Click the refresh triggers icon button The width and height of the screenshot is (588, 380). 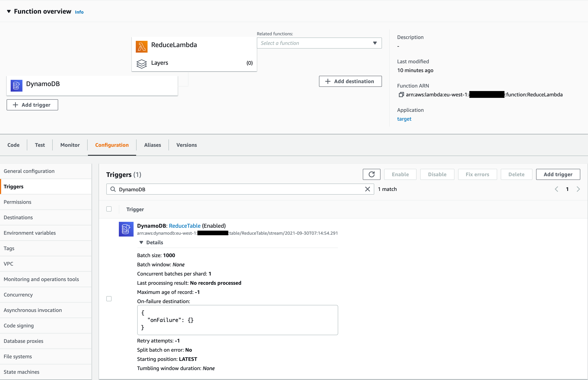coord(371,174)
